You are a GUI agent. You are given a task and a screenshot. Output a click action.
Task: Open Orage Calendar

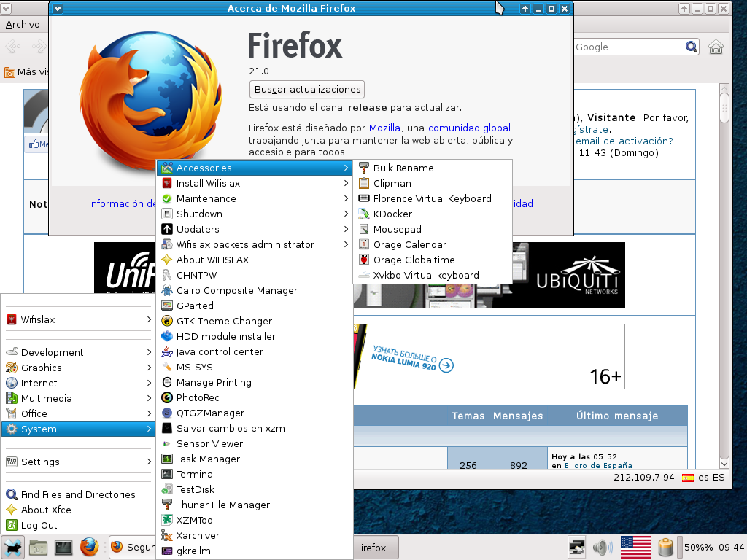pos(433,244)
